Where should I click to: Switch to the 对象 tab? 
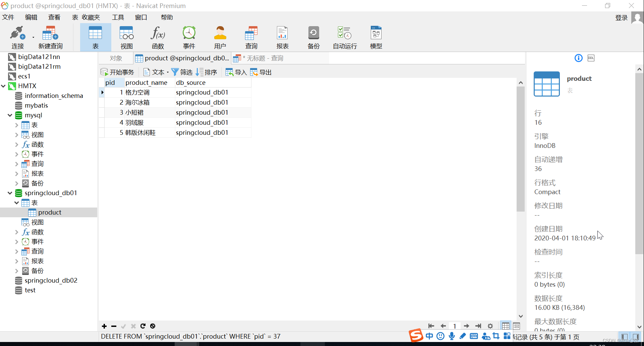(x=116, y=58)
